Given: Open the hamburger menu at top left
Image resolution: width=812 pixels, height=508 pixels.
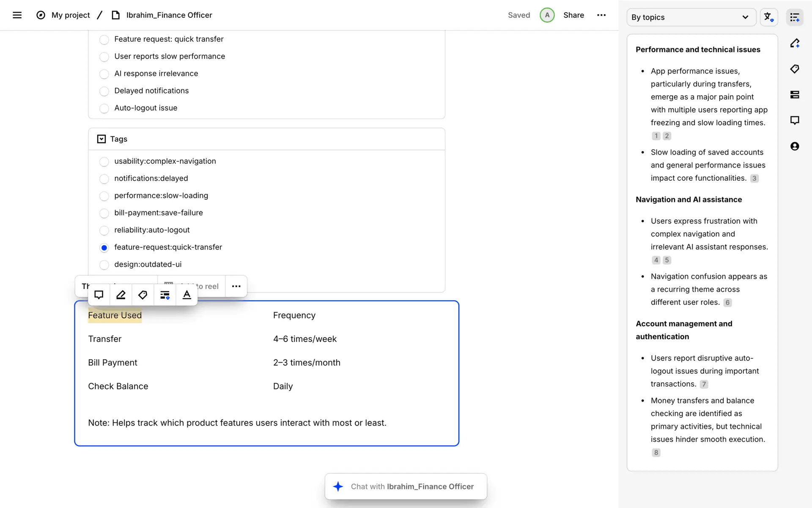Looking at the screenshot, I should [x=17, y=15].
